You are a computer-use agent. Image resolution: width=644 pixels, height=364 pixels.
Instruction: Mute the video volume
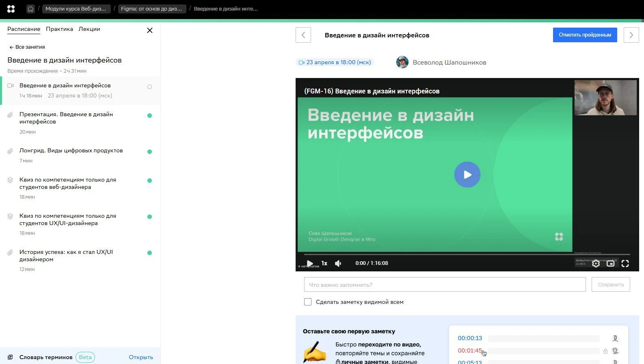pos(338,263)
